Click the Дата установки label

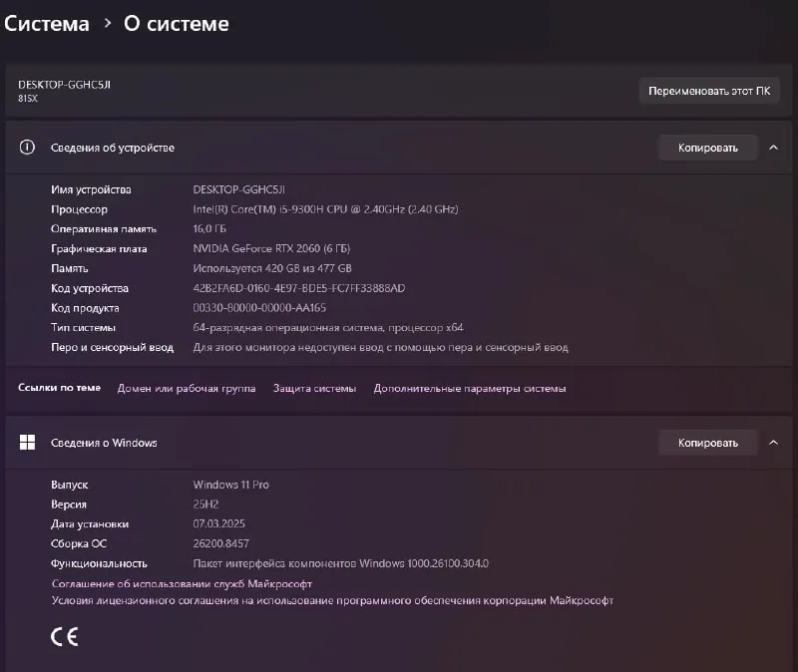pos(90,524)
